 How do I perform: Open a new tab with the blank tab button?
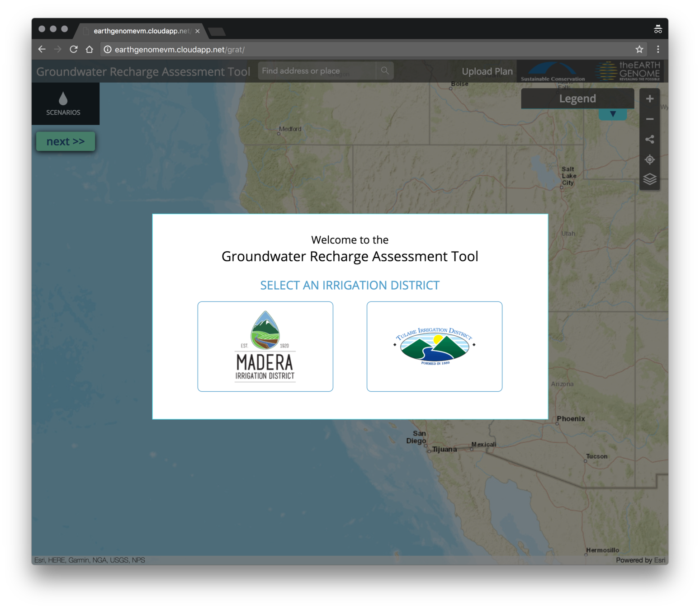point(217,31)
